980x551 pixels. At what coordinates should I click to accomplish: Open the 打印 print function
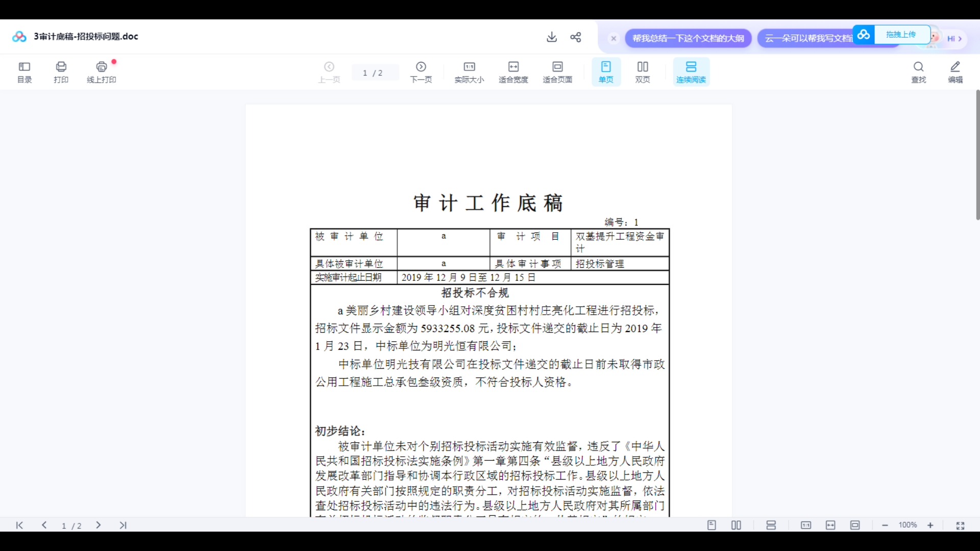click(61, 71)
